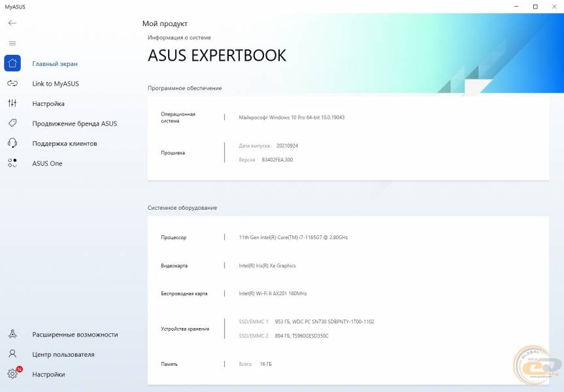Click the Процессор label
The height and width of the screenshot is (392, 564).
coord(173,237)
